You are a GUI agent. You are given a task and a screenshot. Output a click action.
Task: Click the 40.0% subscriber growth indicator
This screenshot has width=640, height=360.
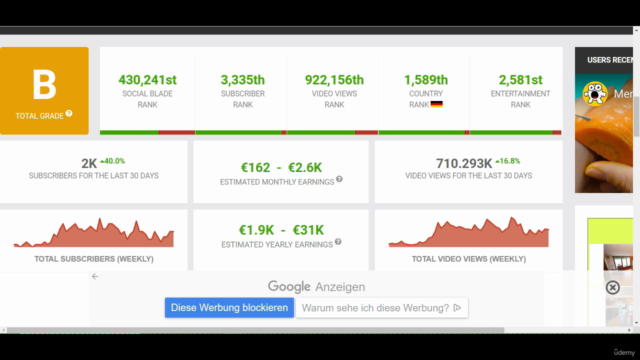tap(113, 161)
